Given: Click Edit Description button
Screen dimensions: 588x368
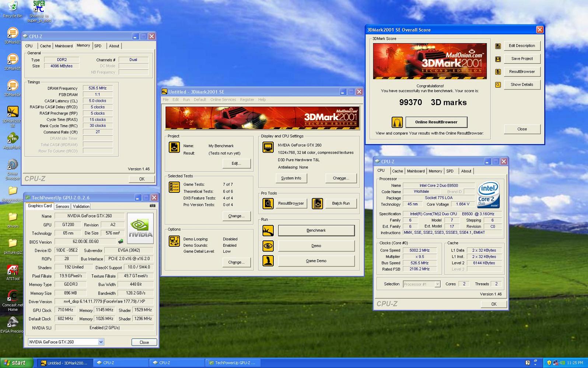Looking at the screenshot, I should coord(522,46).
